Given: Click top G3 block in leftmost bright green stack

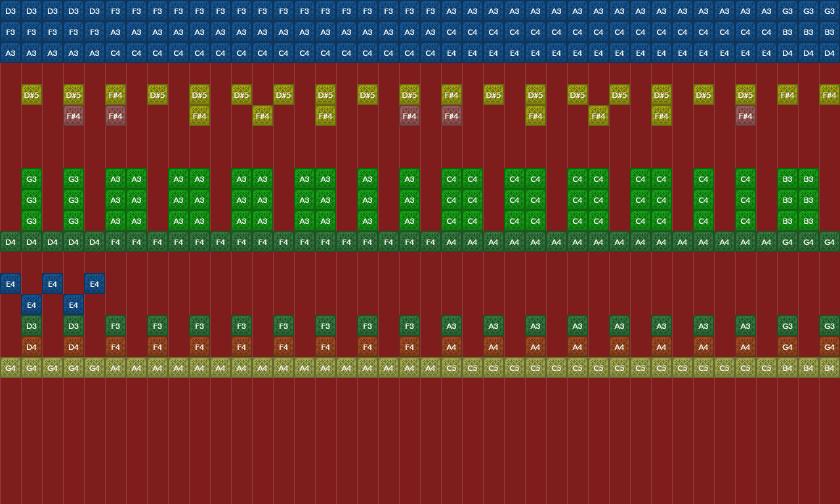Looking at the screenshot, I should (x=31, y=179).
